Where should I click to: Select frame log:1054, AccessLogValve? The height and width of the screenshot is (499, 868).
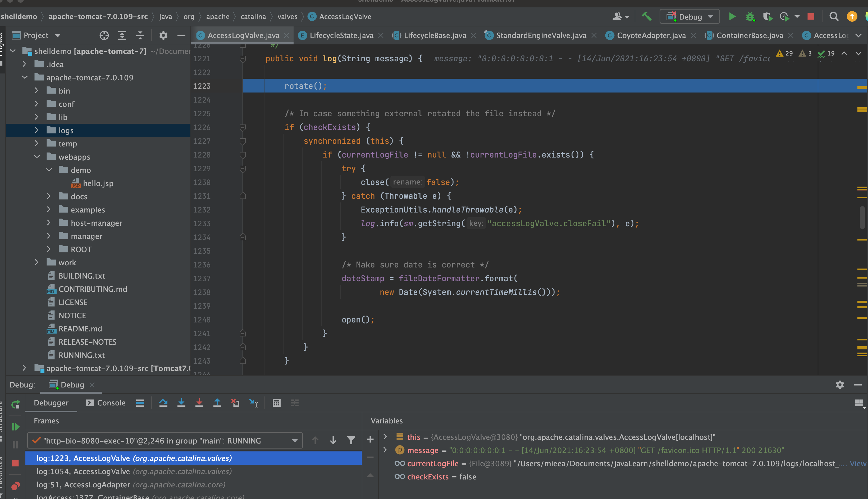click(x=194, y=471)
